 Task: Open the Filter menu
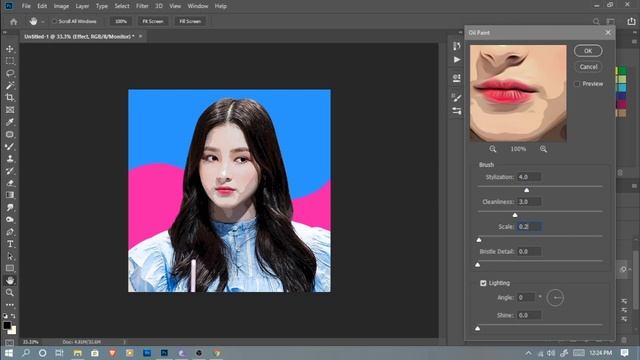pyautogui.click(x=142, y=6)
